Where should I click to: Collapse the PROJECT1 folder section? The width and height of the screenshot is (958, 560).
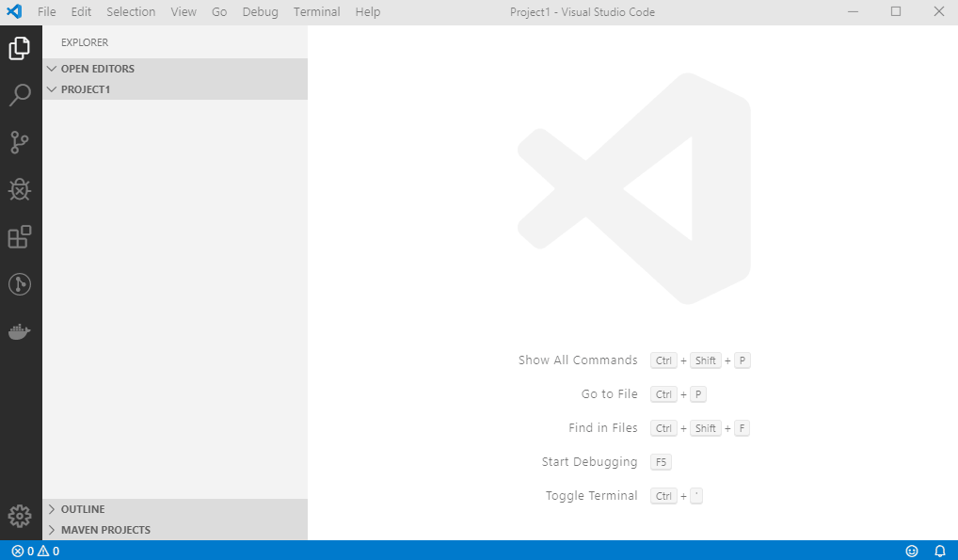coord(85,88)
